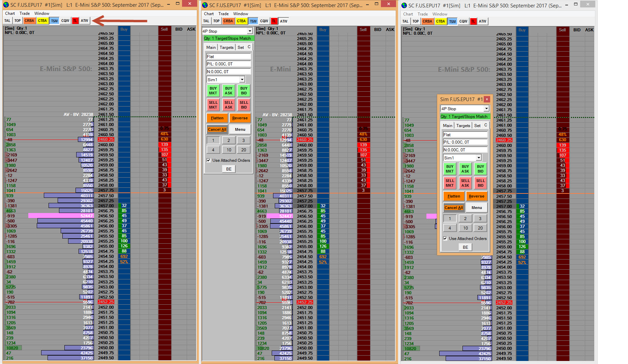Image resolution: width=628 pixels, height=364 pixels.
Task: Click TAL toolbar button in the left window
Action: [x=7, y=21]
